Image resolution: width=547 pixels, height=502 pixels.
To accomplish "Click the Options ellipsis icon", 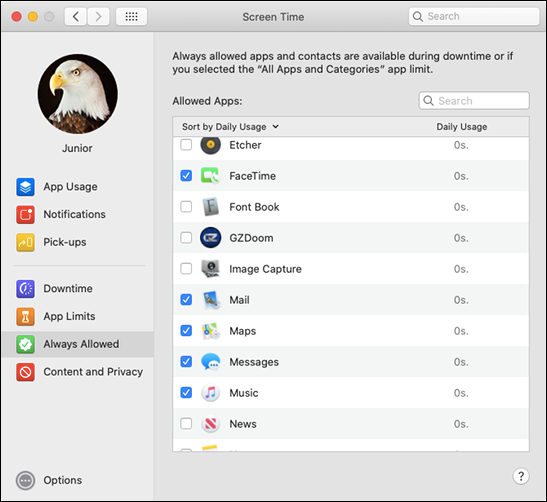I will 25,480.
